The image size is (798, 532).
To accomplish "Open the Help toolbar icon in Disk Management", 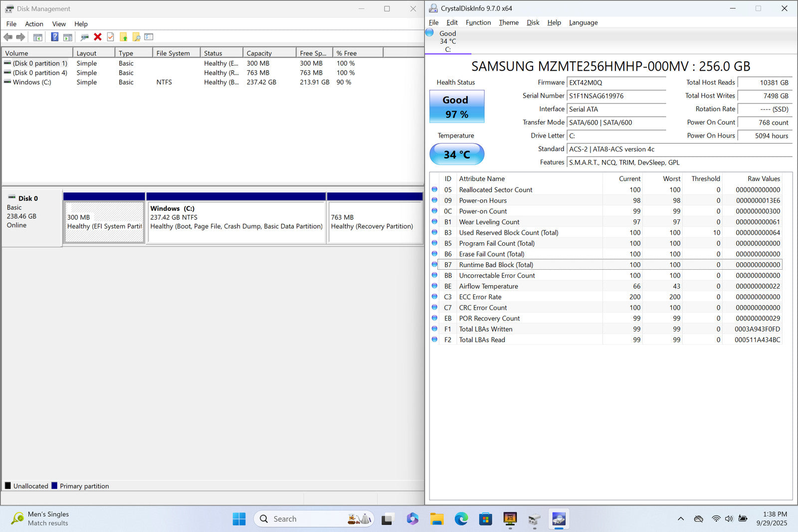I will point(55,37).
